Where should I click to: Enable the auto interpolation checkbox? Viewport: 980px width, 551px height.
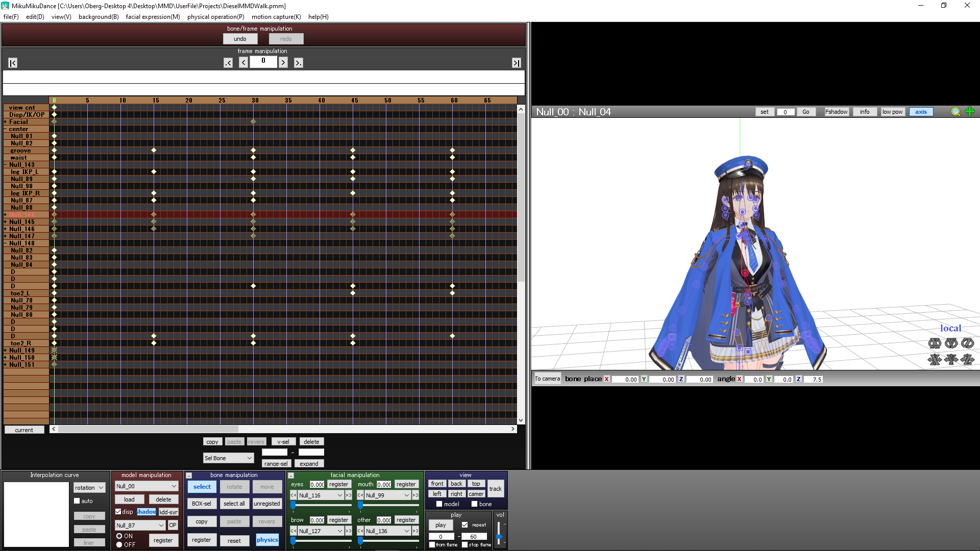click(77, 501)
